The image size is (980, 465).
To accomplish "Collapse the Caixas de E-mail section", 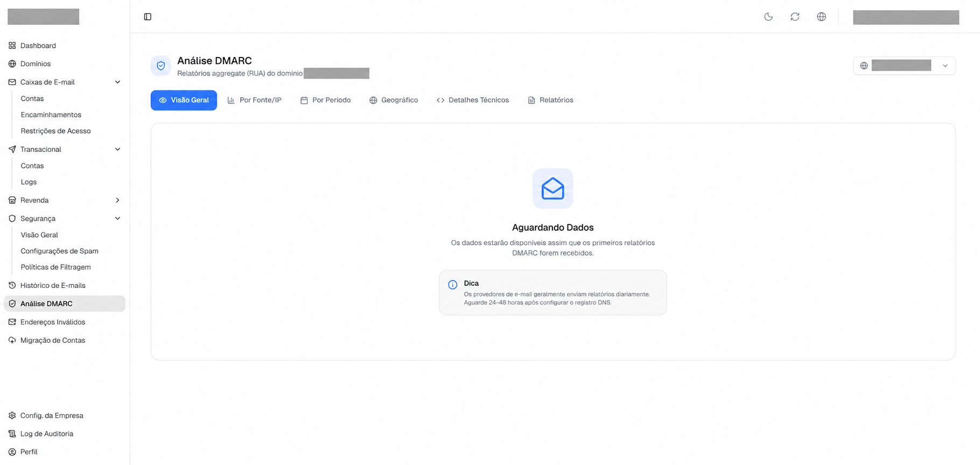I will pyautogui.click(x=117, y=82).
